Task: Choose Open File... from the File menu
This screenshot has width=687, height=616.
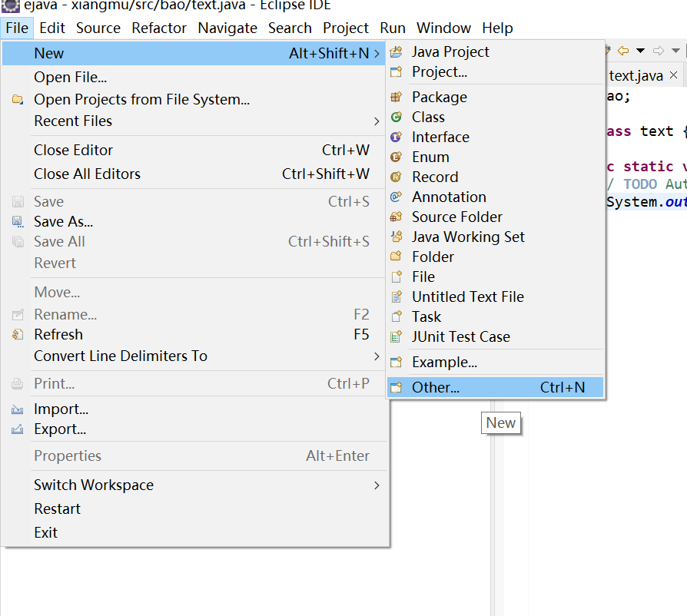Action: (194, 77)
